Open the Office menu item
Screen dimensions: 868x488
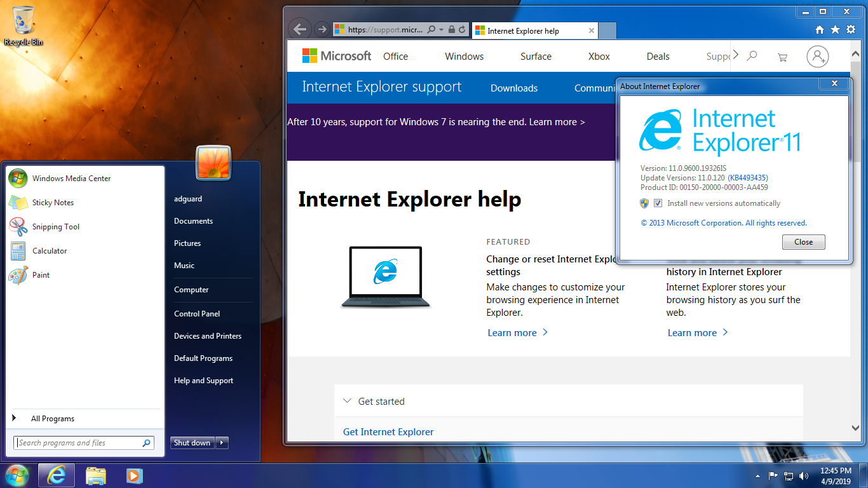click(395, 57)
